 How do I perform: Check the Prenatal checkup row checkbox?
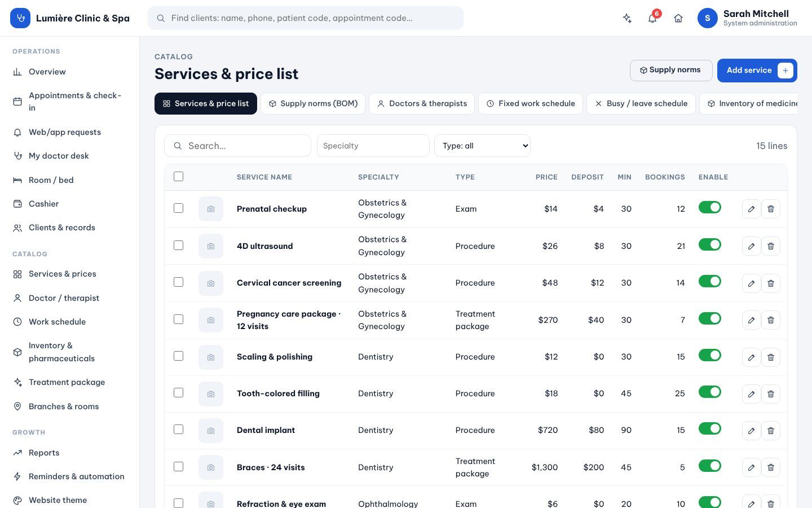coord(179,208)
